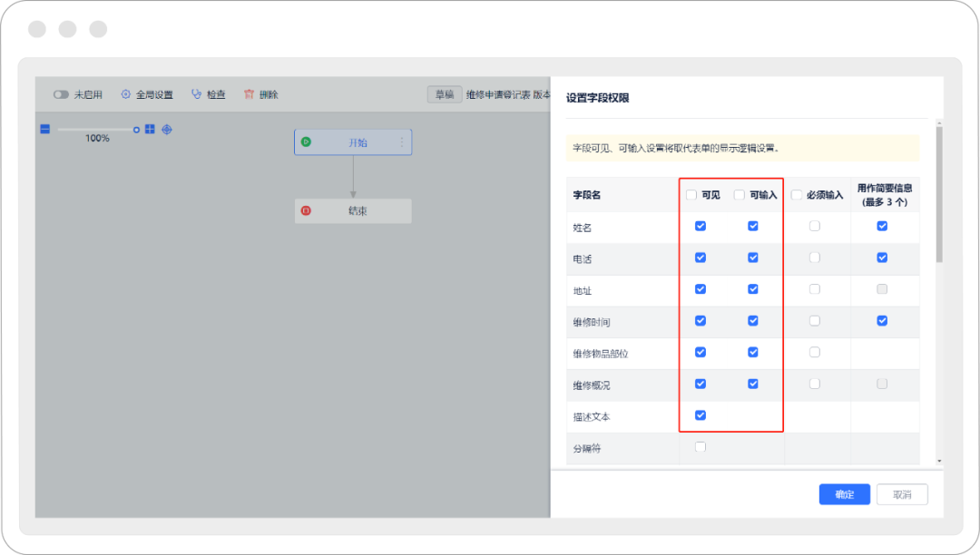Click the zoom in plus icon
Viewport: 980px width, 555px height.
pyautogui.click(x=151, y=130)
